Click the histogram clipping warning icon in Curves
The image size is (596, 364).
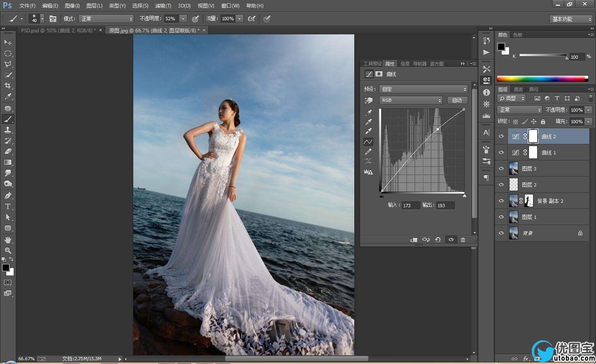click(x=368, y=172)
